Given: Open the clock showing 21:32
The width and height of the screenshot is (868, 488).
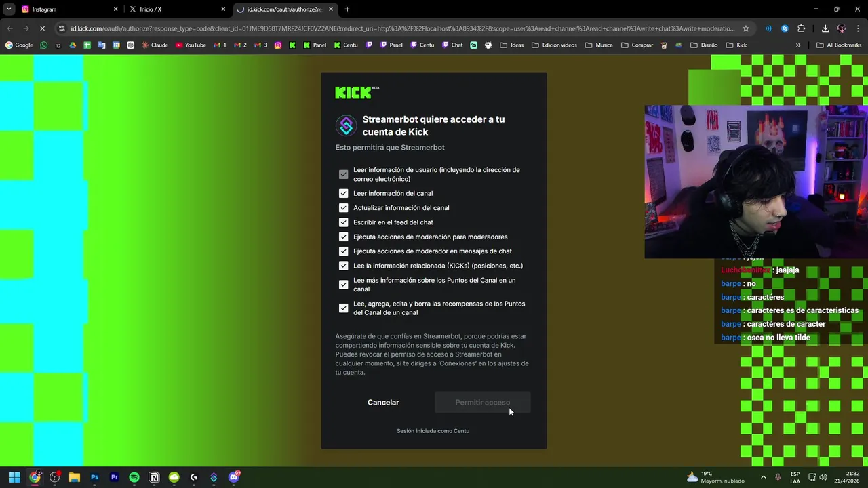Looking at the screenshot, I should 846,477.
